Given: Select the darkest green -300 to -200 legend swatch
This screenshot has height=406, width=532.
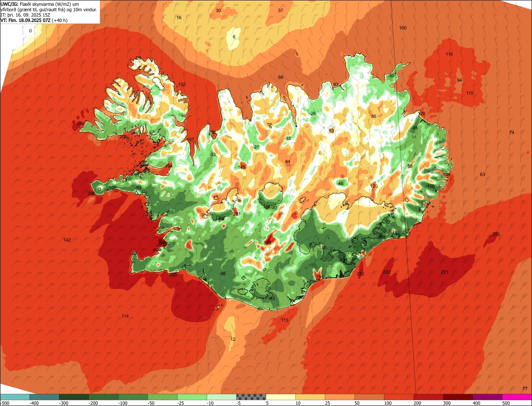Looking at the screenshot, I should pyautogui.click(x=74, y=397).
